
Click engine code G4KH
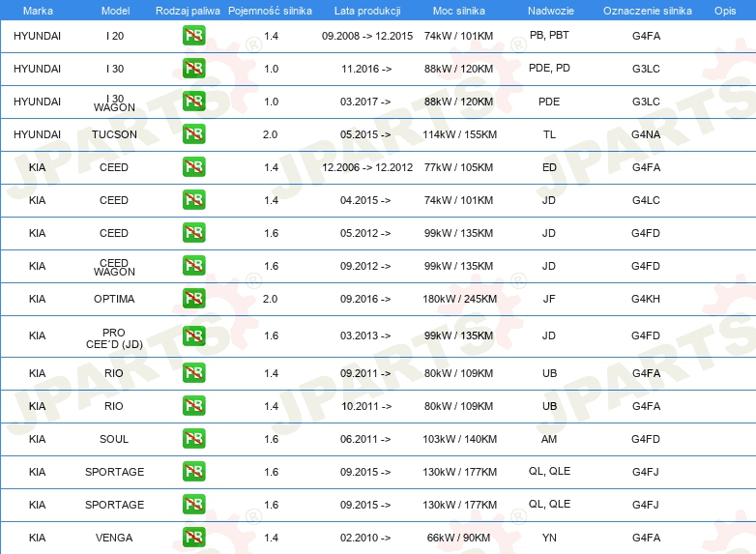[646, 299]
